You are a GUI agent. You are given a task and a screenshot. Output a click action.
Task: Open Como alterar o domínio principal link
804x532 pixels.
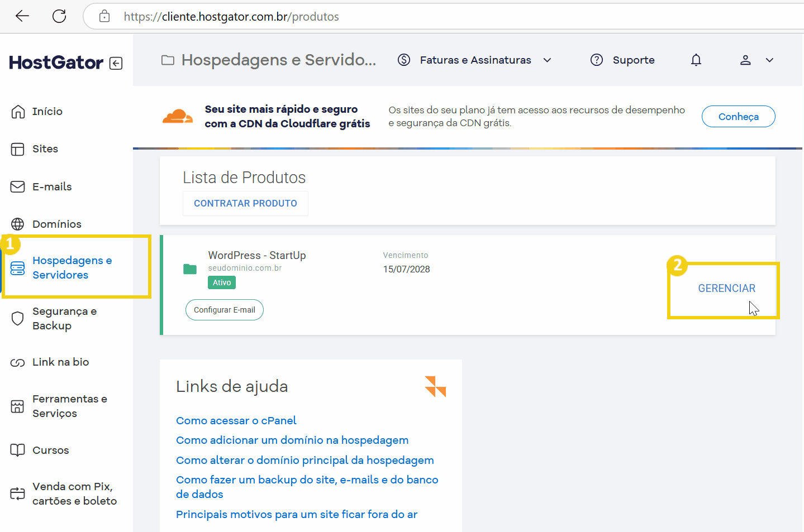click(305, 460)
